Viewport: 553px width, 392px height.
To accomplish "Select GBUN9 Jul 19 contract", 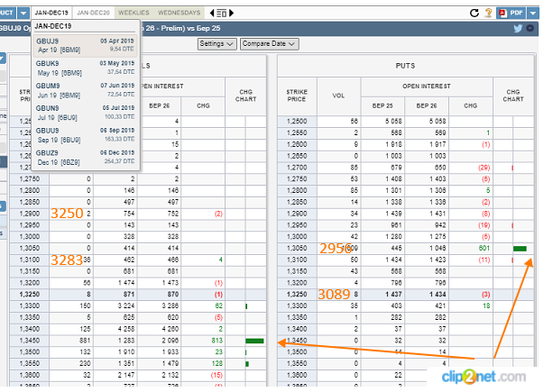I will (86, 113).
